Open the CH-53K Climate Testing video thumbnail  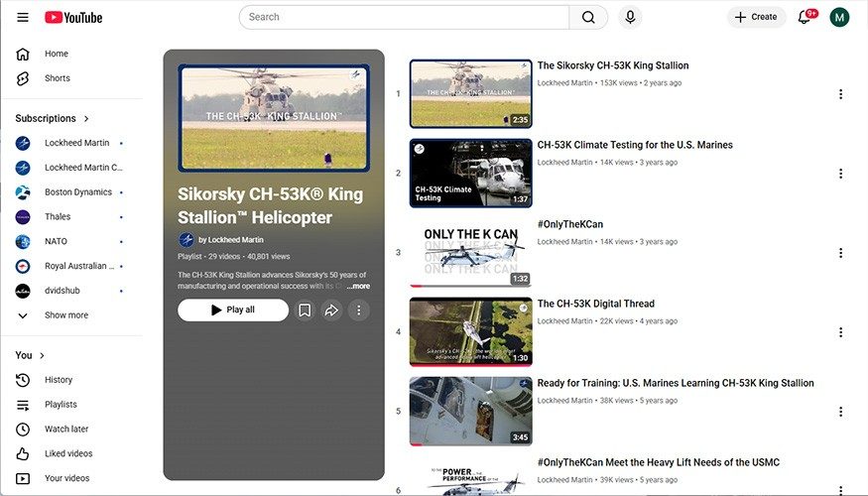tap(470, 174)
